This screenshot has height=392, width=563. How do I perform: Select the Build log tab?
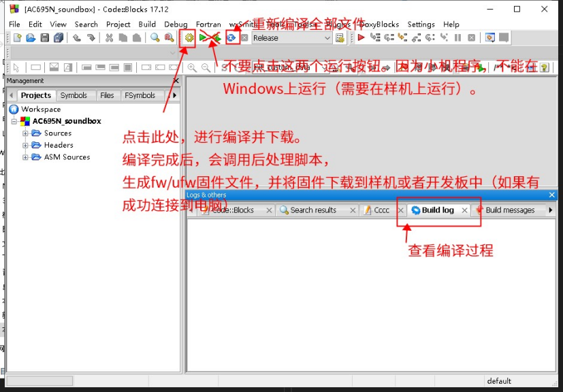[x=438, y=210]
